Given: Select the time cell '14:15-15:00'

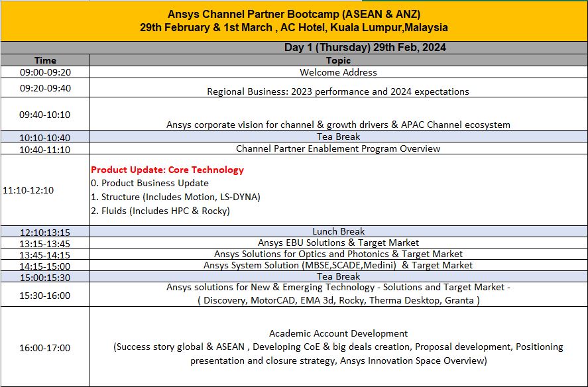Looking at the screenshot, I should click(45, 266).
